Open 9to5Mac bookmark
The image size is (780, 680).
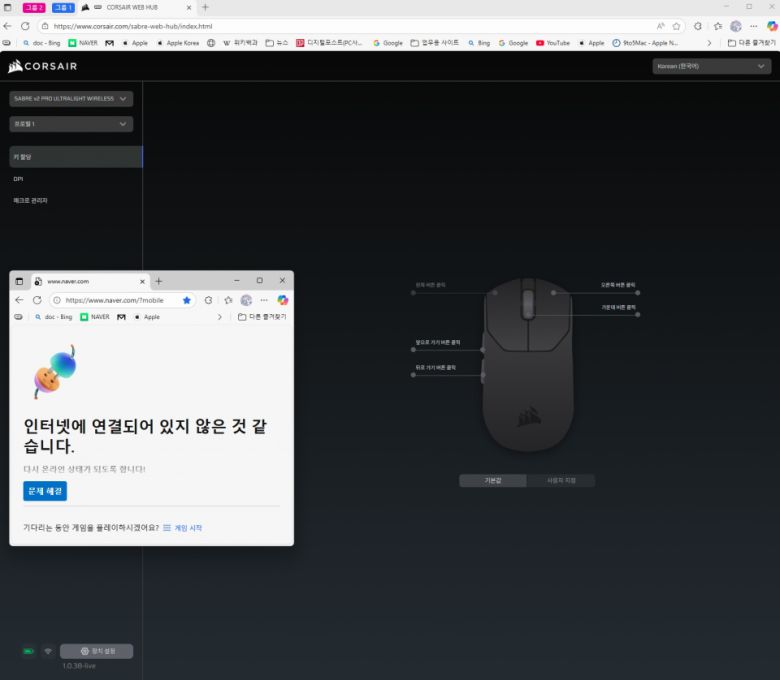(x=645, y=43)
